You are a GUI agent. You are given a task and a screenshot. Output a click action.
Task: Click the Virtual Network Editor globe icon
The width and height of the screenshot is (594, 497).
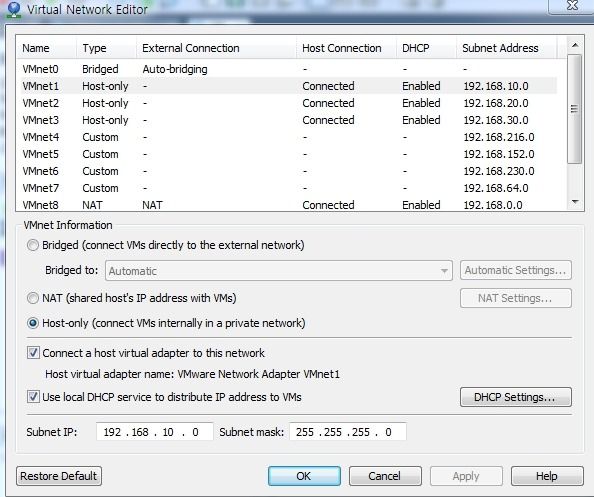pyautogui.click(x=14, y=9)
